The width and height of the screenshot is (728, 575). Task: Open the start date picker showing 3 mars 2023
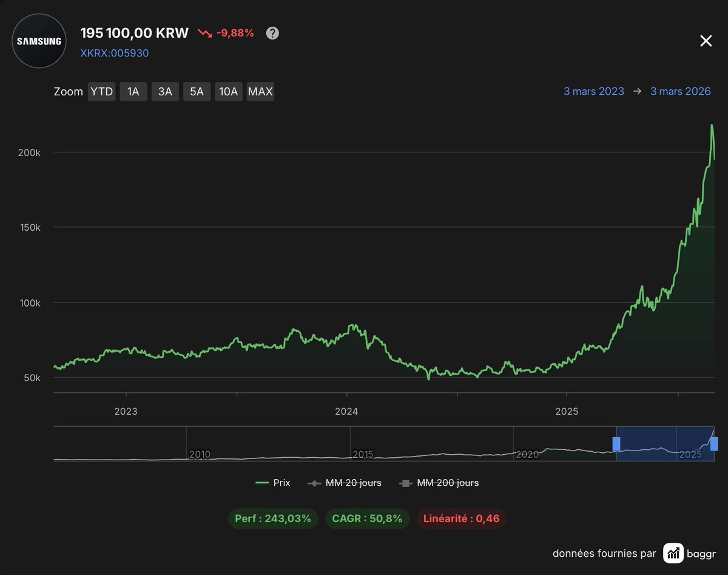click(593, 91)
